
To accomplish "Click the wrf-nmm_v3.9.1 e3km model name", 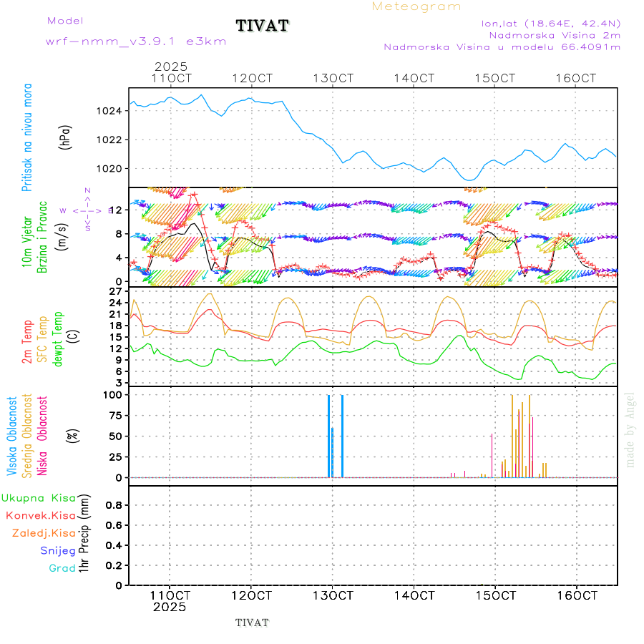I will click(136, 42).
